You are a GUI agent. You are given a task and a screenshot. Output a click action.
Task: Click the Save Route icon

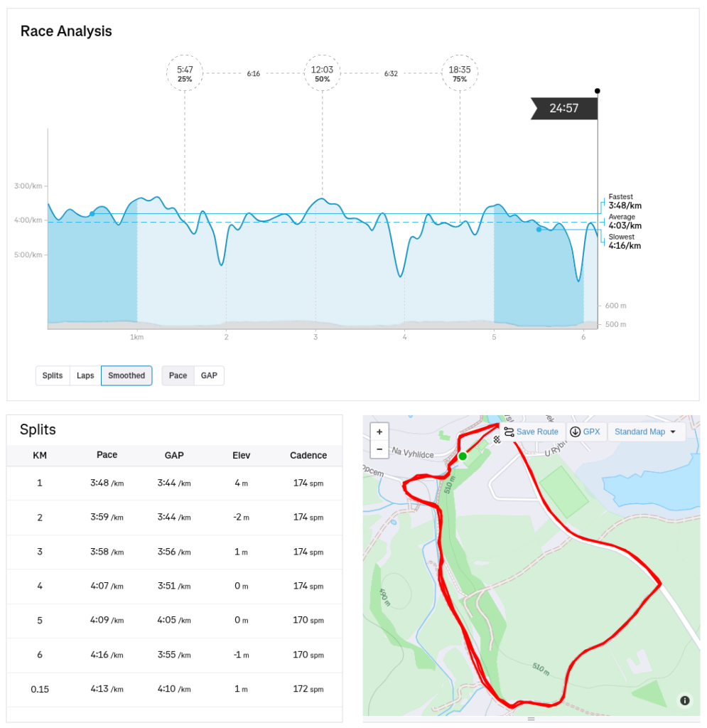[x=509, y=432]
